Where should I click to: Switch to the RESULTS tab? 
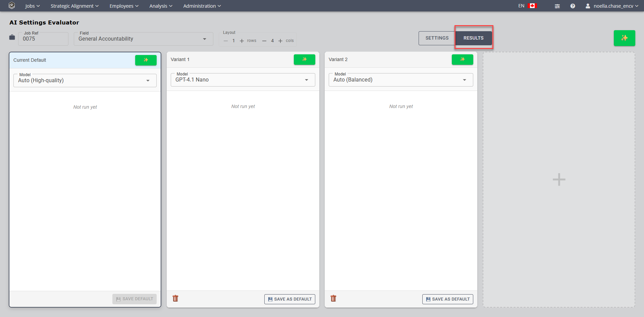pos(473,38)
